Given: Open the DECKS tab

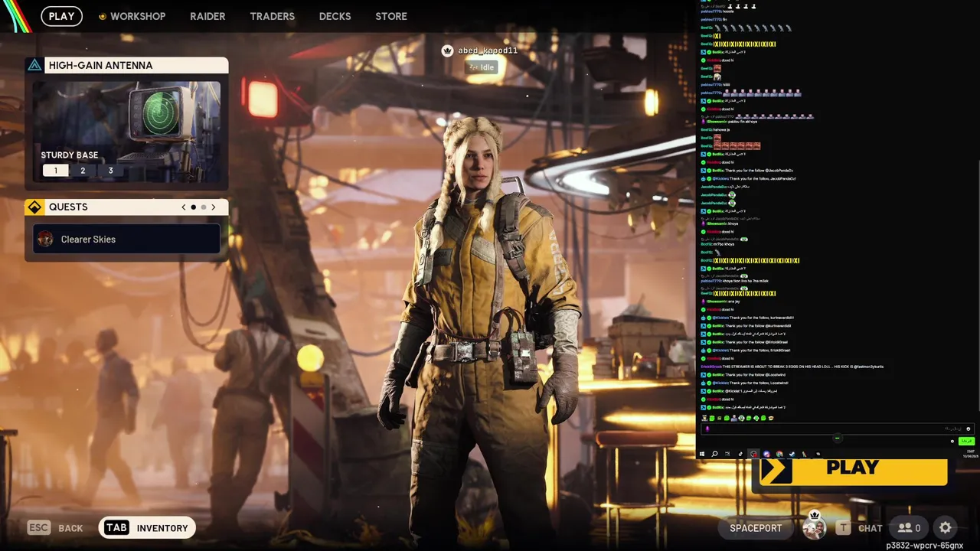Looking at the screenshot, I should [x=335, y=16].
